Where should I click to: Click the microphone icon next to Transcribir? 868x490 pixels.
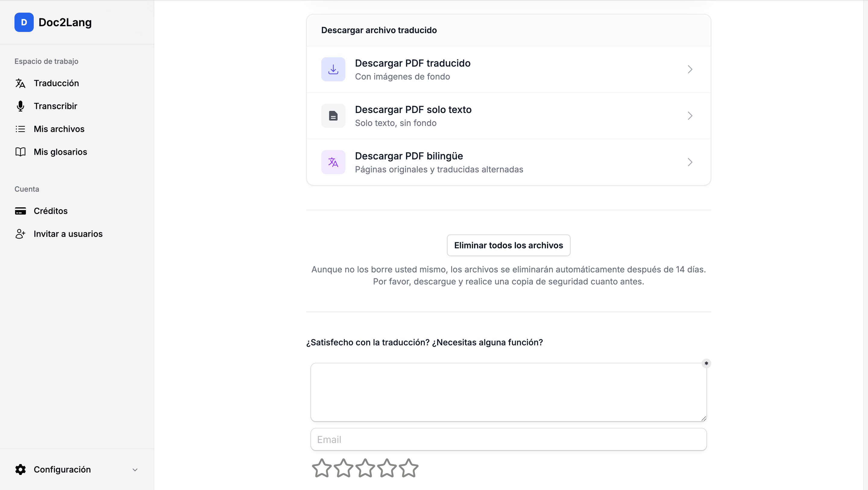pyautogui.click(x=20, y=106)
